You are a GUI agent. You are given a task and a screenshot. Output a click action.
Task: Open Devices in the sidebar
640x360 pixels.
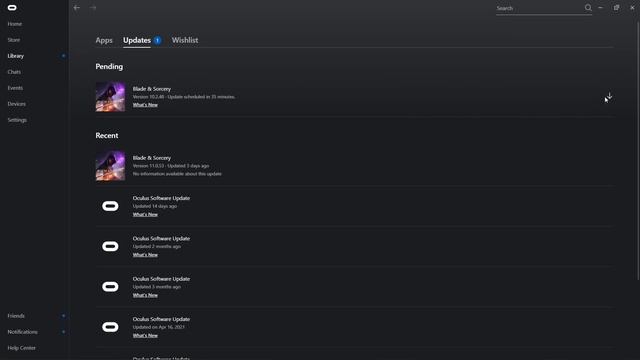click(x=16, y=104)
